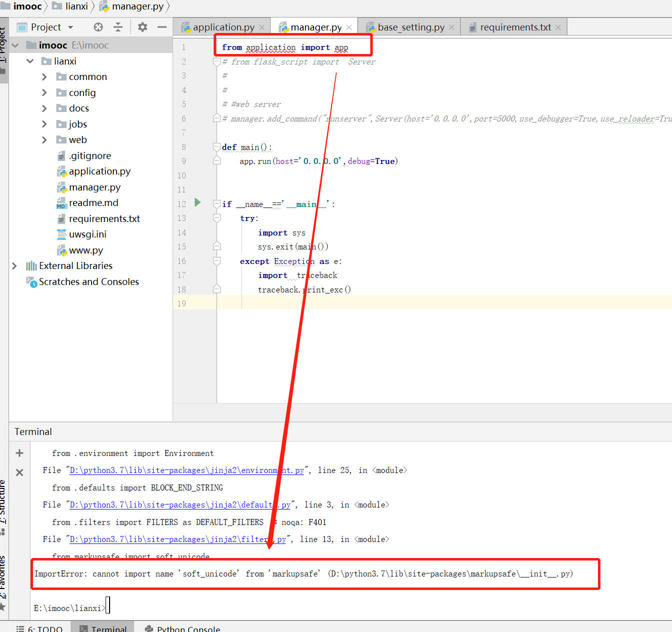Click the locate/scroll-from-source target icon
The image size is (672, 632).
coord(98,27)
